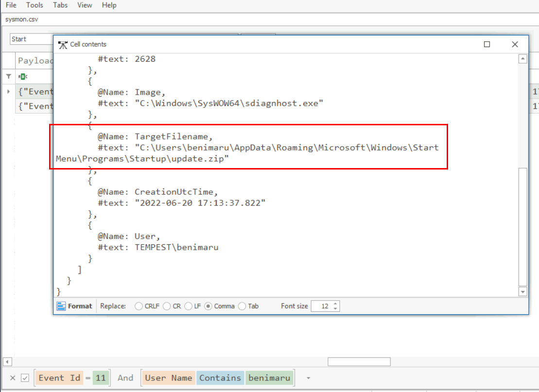Click the Contains filter operator
This screenshot has width=539, height=392.
coord(220,378)
